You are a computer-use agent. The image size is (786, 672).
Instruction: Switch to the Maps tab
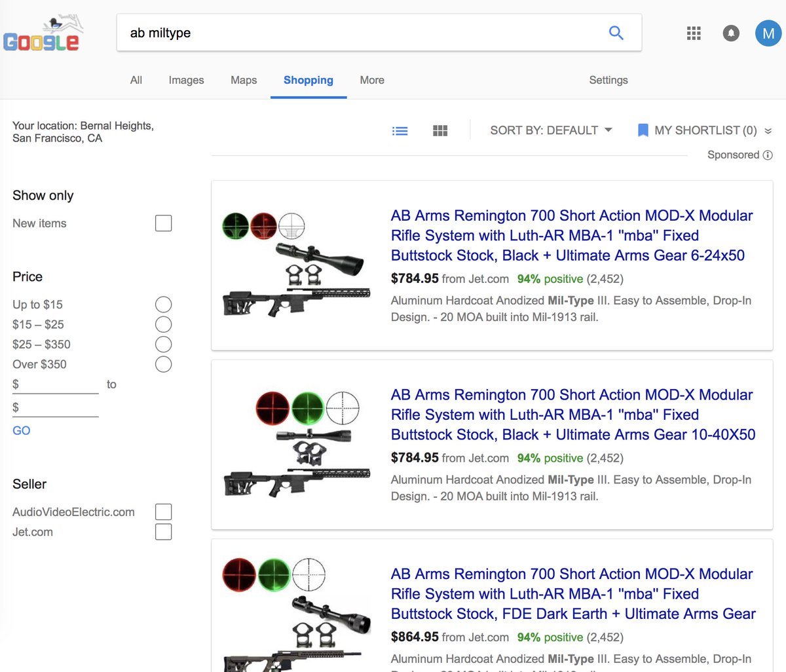[x=244, y=80]
